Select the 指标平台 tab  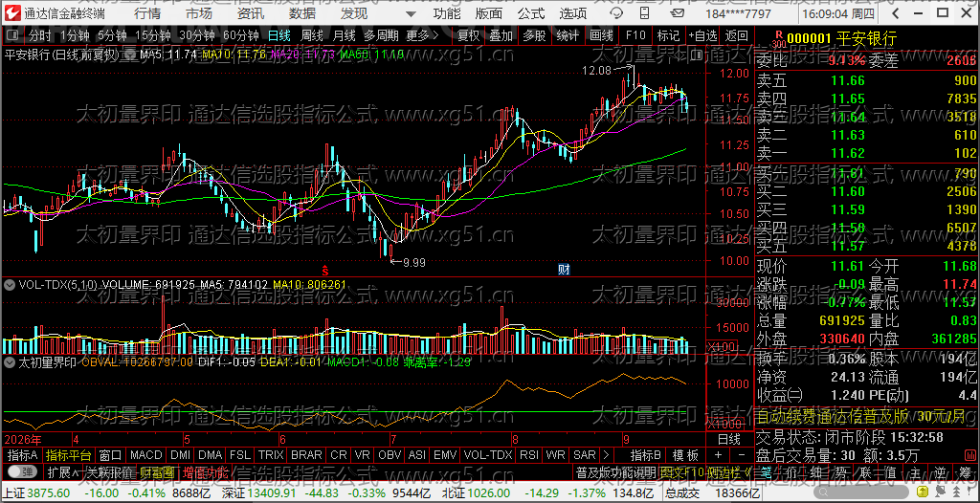point(69,455)
